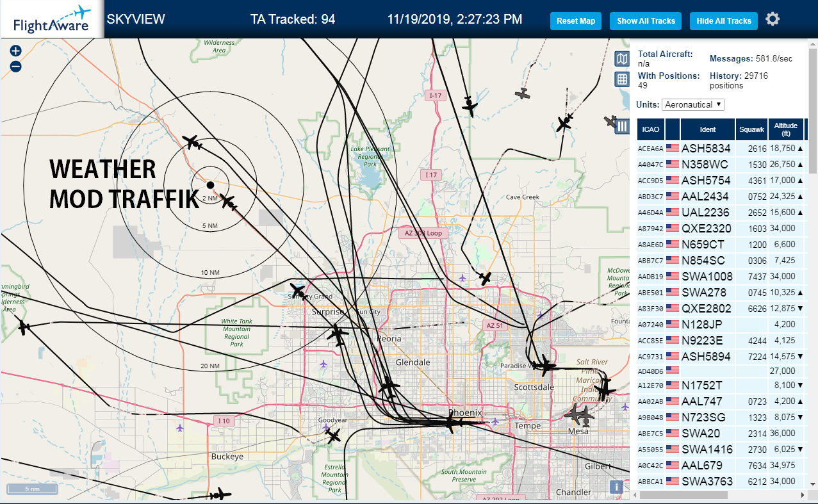Click the sidebar scrollbar thumb
Image resolution: width=818 pixels, height=504 pixels.
(813, 111)
